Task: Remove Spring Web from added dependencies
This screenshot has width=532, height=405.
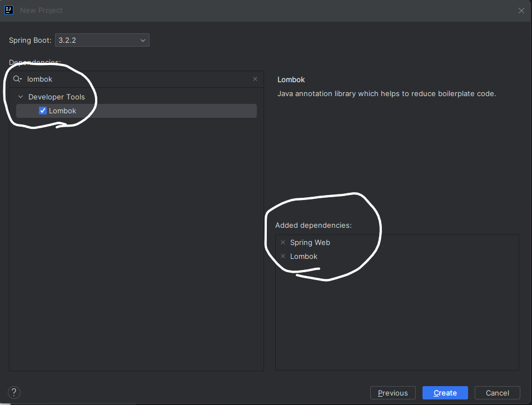Action: tap(283, 242)
